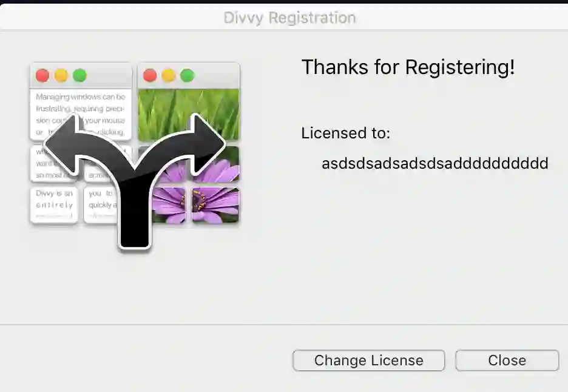This screenshot has height=392, width=568.
Task: Click green dot on logo's photo window
Action: point(187,76)
